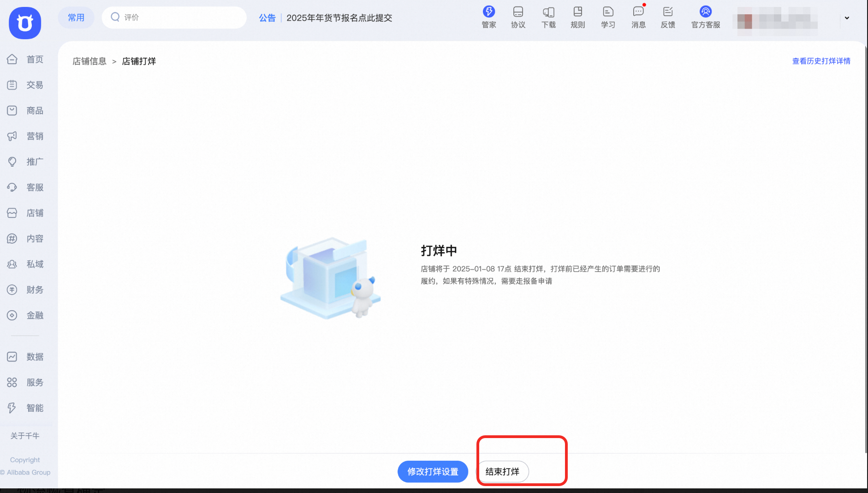Click the 协议 agreements icon
The width and height of the screenshot is (868, 493).
click(x=517, y=17)
